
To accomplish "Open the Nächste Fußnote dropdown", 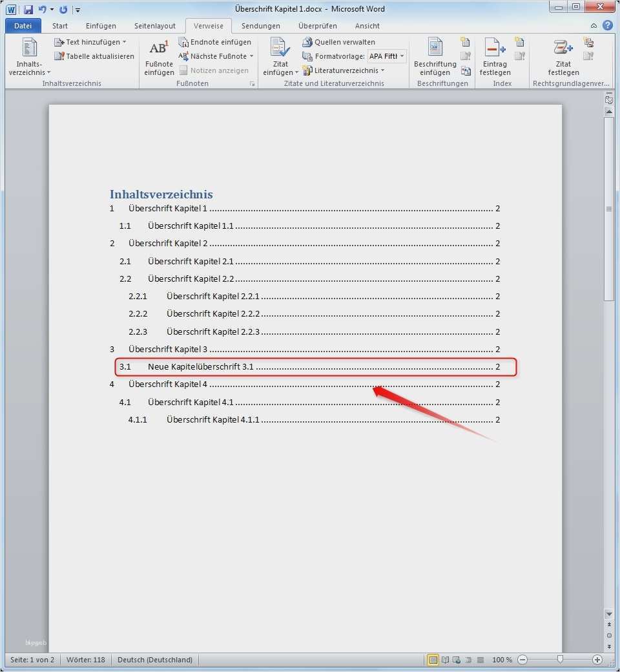I will [x=252, y=56].
